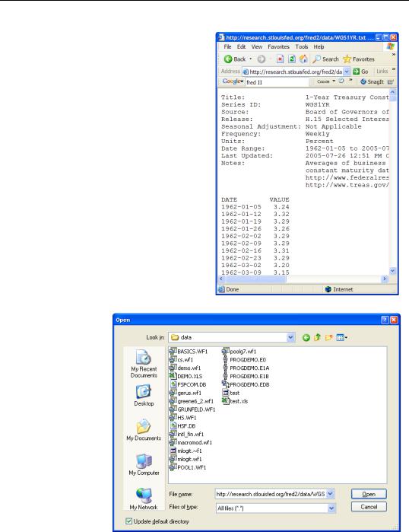Select file PROGDEMO.EDB
The height and width of the screenshot is (532, 409).
click(x=246, y=384)
